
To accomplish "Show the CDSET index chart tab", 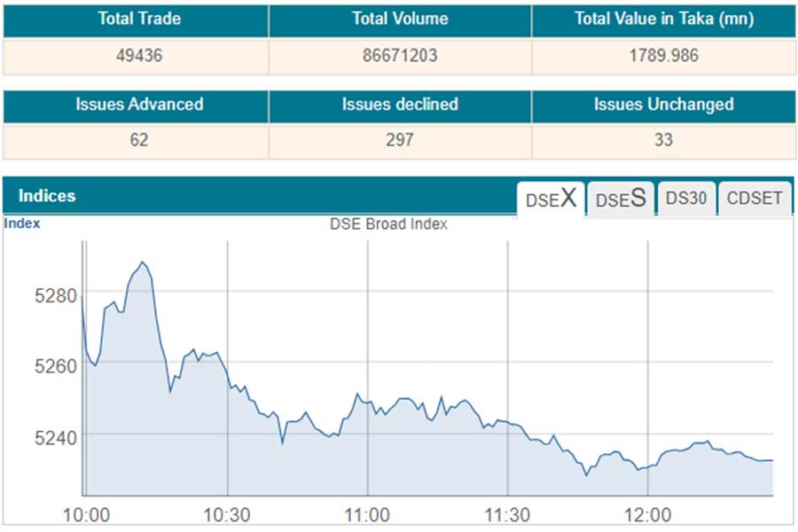I will (x=755, y=199).
